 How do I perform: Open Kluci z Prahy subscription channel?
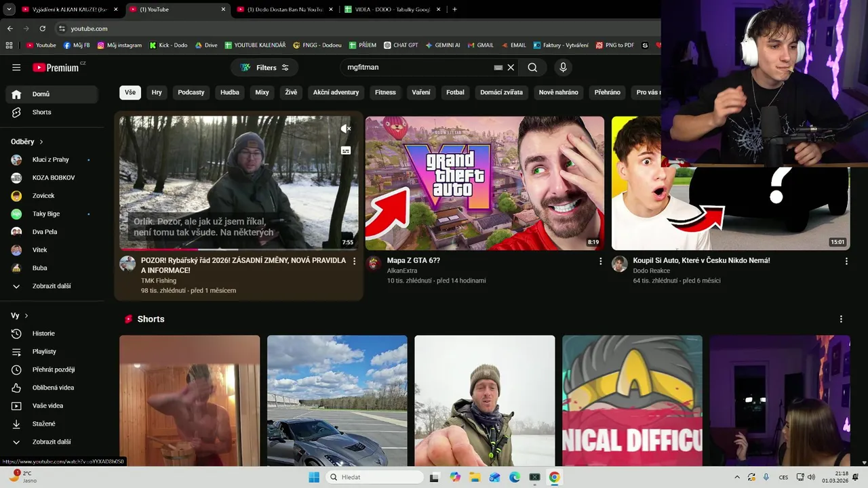(52, 160)
